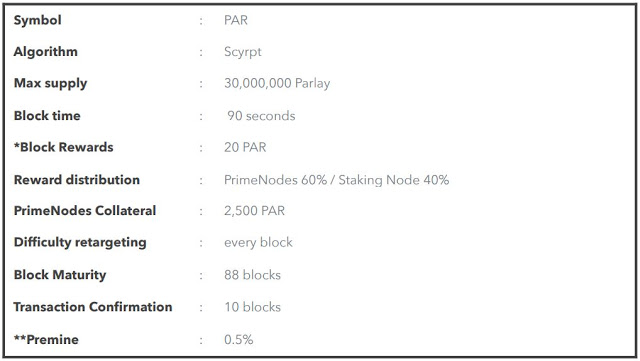Select the Scyrpt algorithm value
This screenshot has height=361, width=640.
point(243,52)
